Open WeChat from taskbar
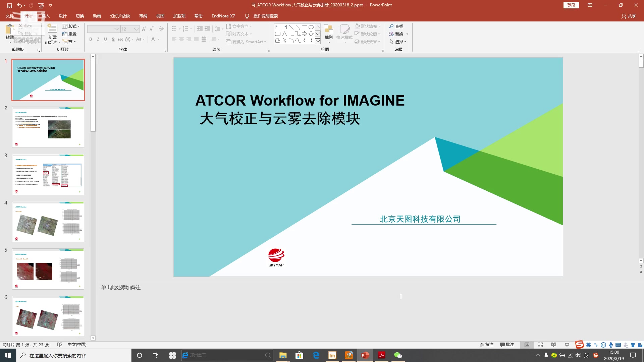The image size is (644, 362). [398, 355]
